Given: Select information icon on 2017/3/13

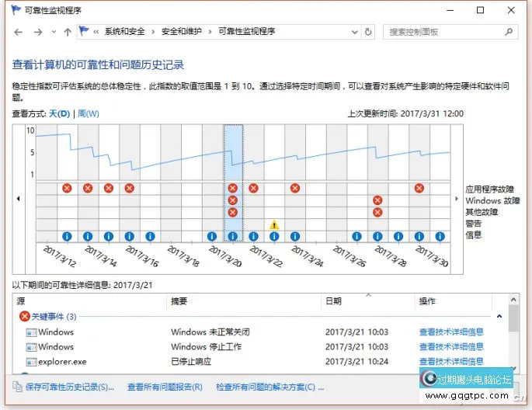Looking at the screenshot, I should [67, 236].
